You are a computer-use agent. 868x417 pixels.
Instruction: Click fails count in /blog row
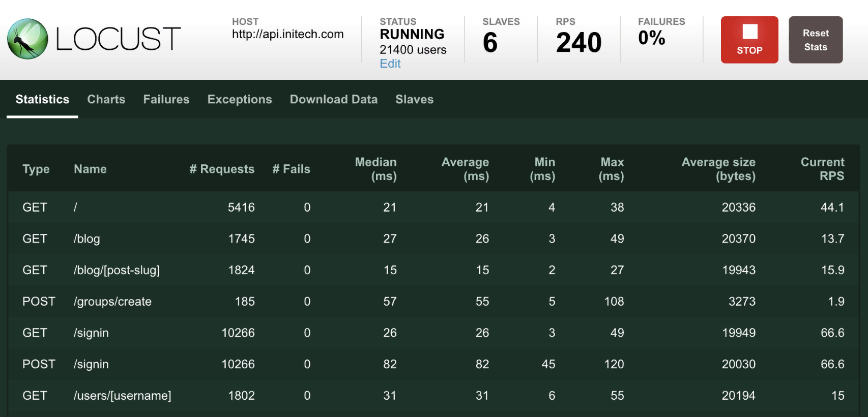point(307,239)
